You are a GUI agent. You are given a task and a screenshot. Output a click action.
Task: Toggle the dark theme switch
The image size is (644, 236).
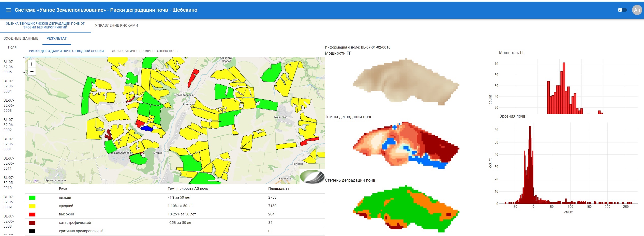point(622,10)
